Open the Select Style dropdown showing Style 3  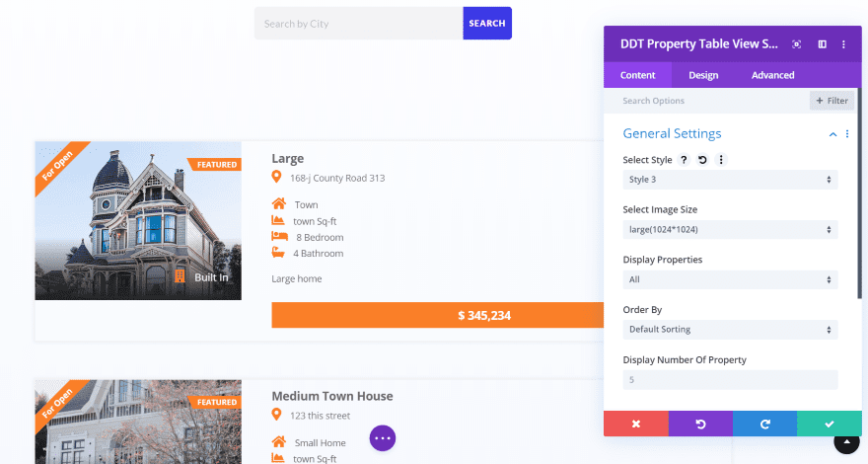click(730, 180)
